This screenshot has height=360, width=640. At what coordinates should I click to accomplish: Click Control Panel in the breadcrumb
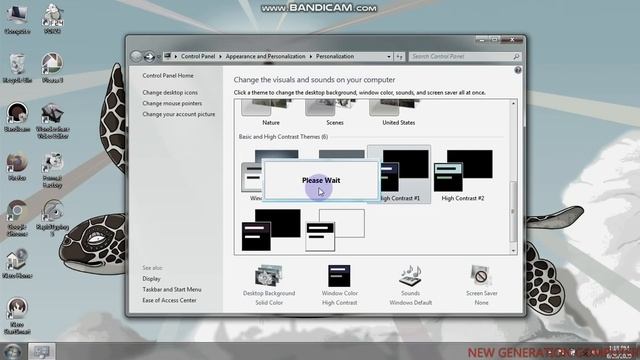coord(198,56)
